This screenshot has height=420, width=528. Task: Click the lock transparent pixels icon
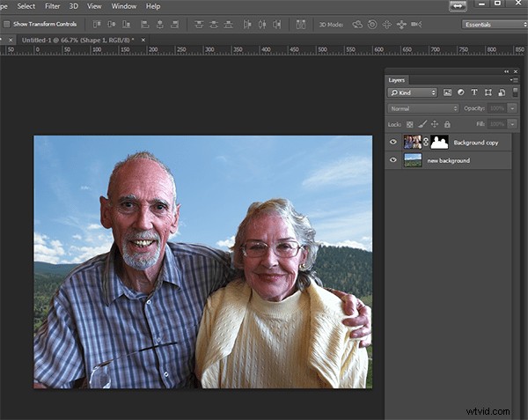point(409,124)
